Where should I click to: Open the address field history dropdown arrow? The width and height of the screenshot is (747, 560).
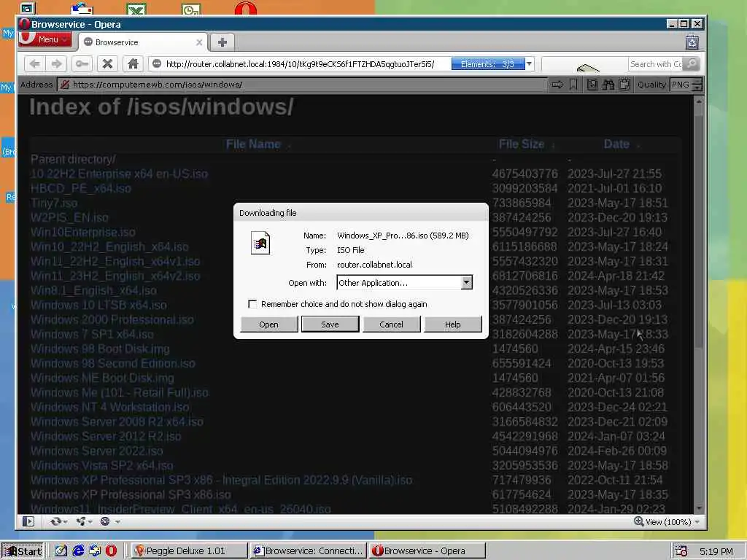coord(530,64)
